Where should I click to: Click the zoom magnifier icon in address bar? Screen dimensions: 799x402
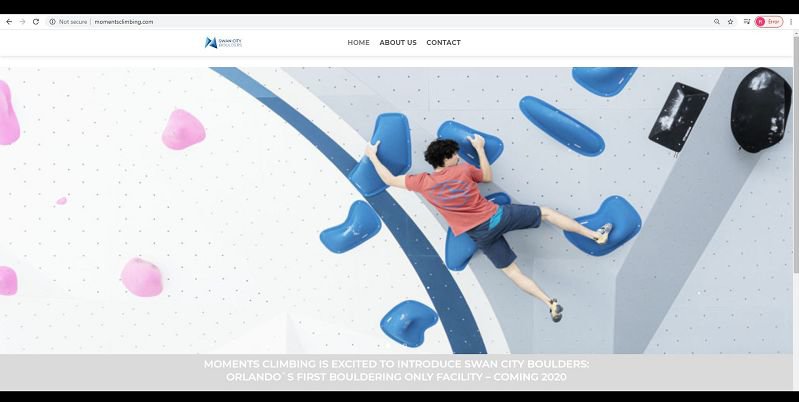717,22
